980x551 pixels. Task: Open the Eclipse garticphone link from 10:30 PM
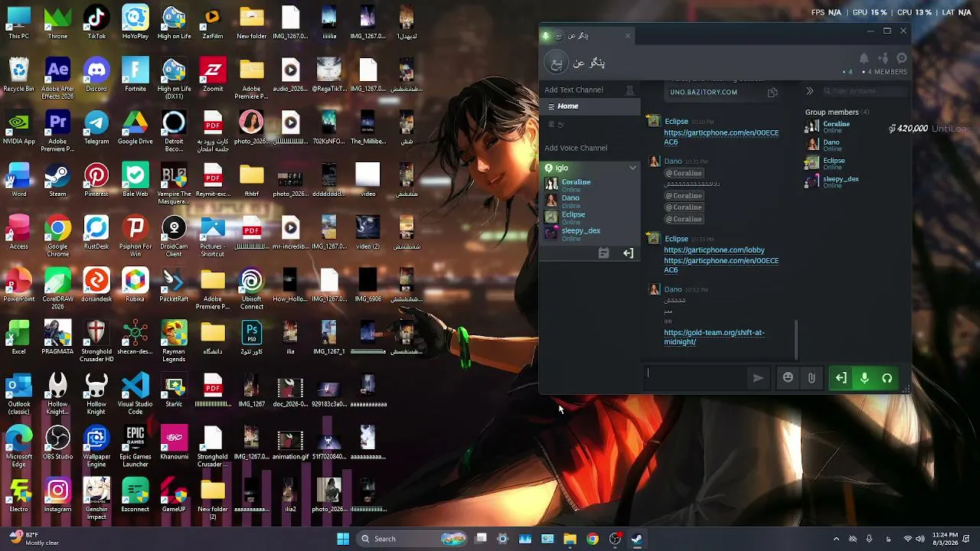(x=721, y=137)
